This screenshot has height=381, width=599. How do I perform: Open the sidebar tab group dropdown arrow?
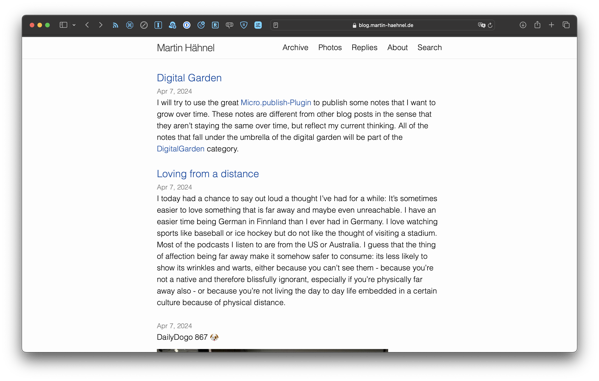[x=74, y=25]
